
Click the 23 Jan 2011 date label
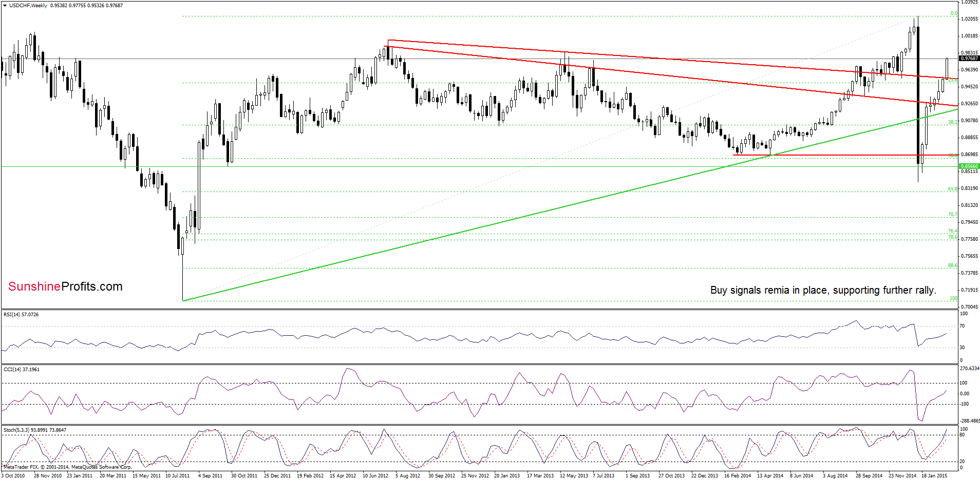coord(80,476)
